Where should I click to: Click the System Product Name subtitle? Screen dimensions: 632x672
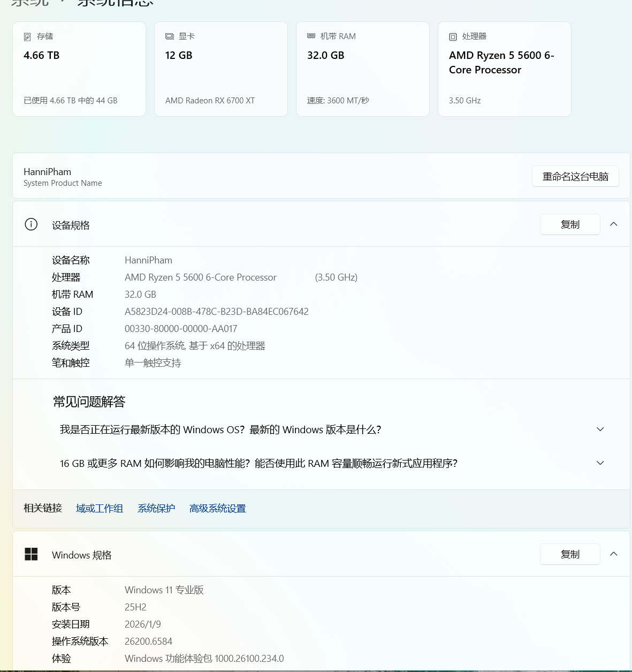(63, 183)
